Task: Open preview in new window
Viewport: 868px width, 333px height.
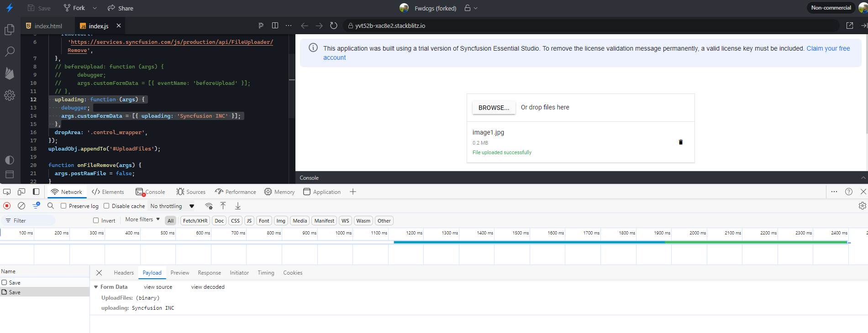Action: [849, 26]
